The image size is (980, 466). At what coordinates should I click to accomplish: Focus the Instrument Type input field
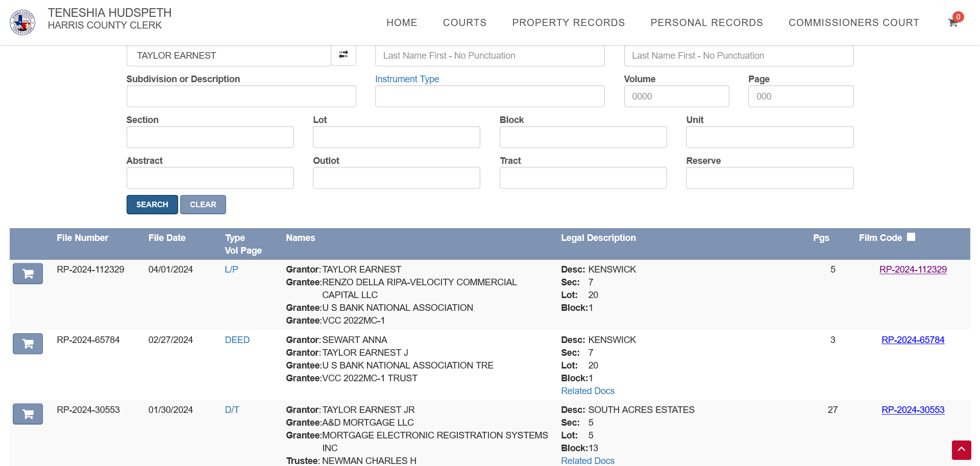(489, 96)
